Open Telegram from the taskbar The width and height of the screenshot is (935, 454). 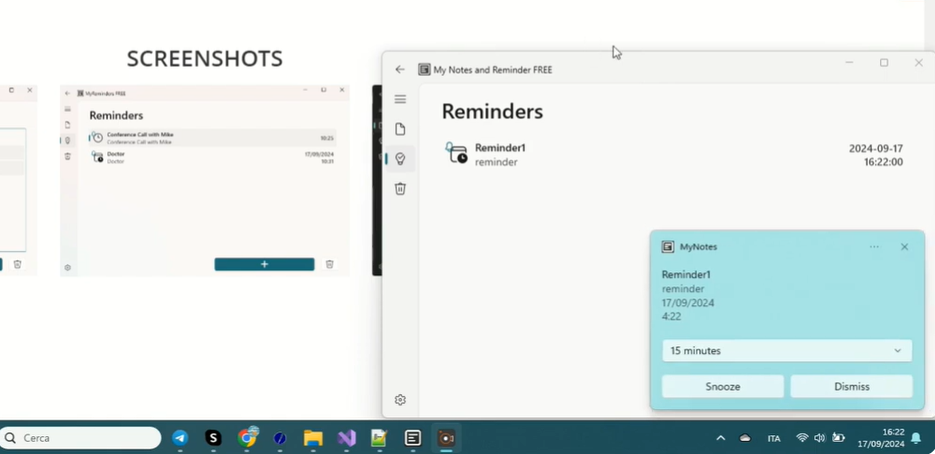coord(180,438)
